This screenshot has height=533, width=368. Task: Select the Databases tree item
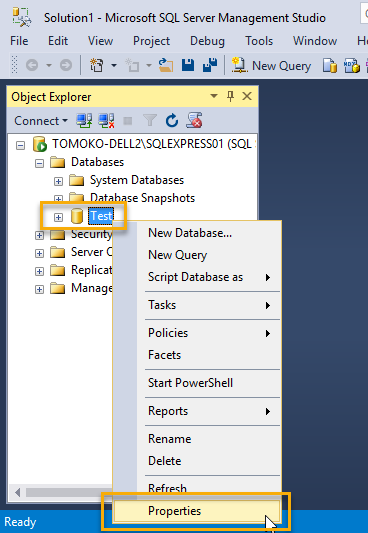tap(98, 162)
